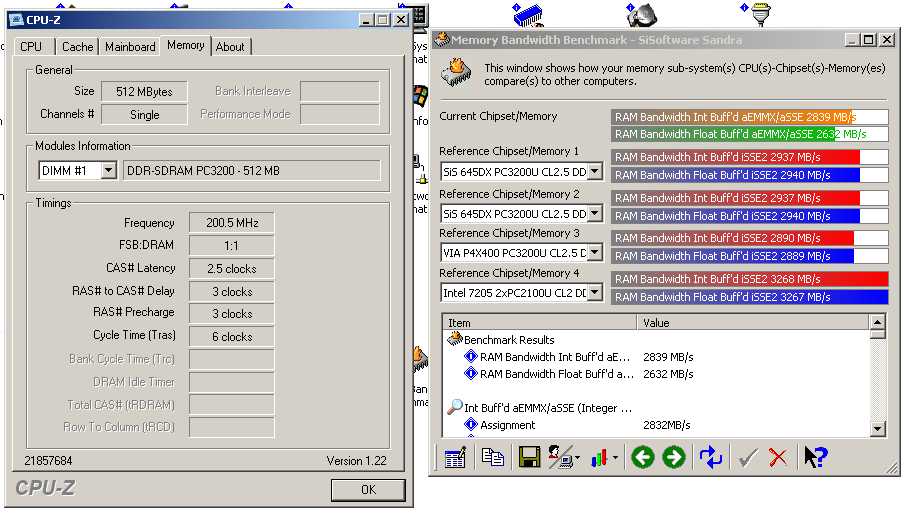Refresh benchmark with the blue arrows icon
Image resolution: width=909 pixels, height=513 pixels.
(x=711, y=457)
